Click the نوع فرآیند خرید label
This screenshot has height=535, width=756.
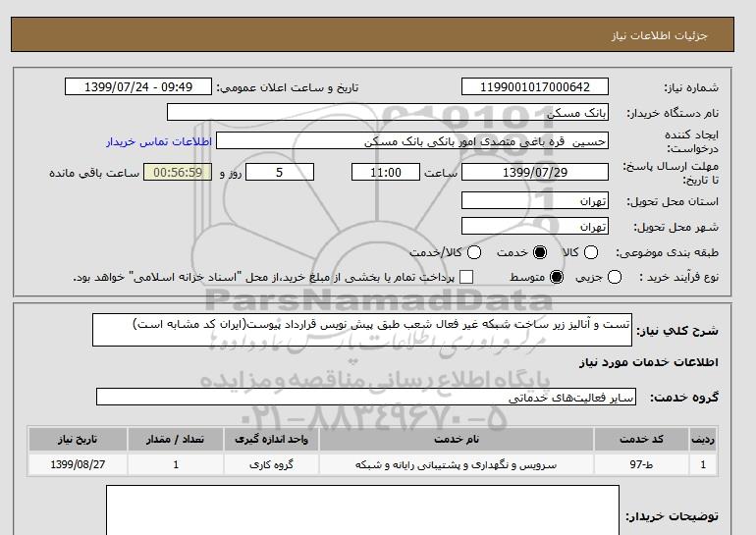click(x=678, y=277)
